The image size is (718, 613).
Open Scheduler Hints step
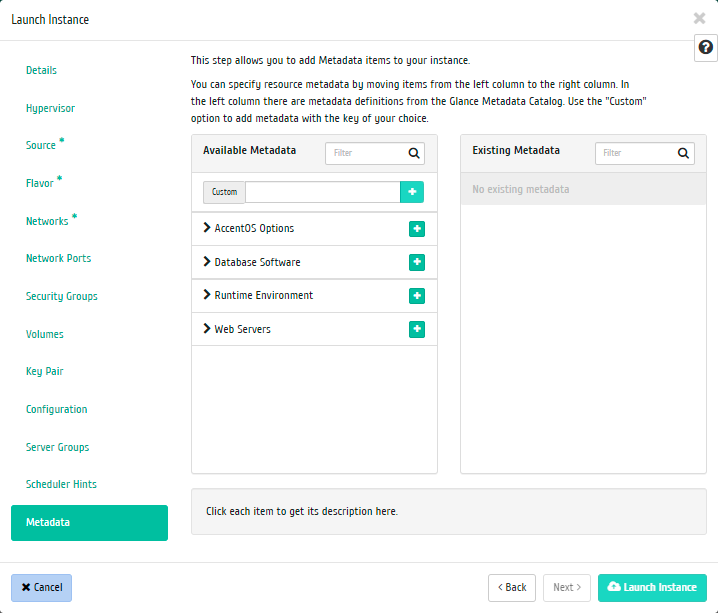pyautogui.click(x=61, y=484)
